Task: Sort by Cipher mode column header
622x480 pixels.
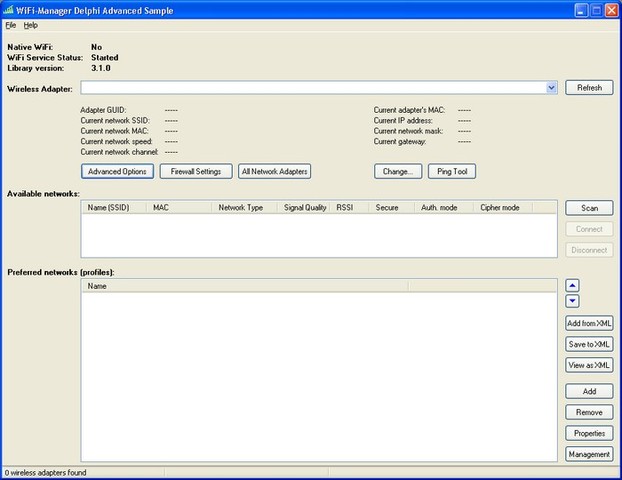Action: click(x=503, y=207)
